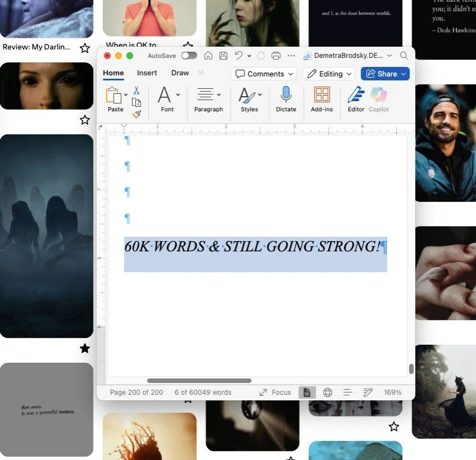Click the Cut scissors icon
The height and width of the screenshot is (460, 476).
point(137,90)
